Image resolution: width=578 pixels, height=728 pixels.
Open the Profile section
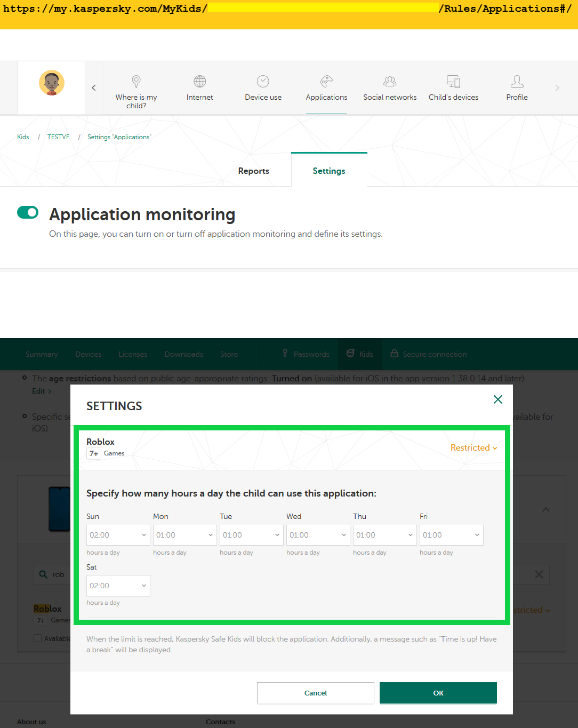click(517, 88)
